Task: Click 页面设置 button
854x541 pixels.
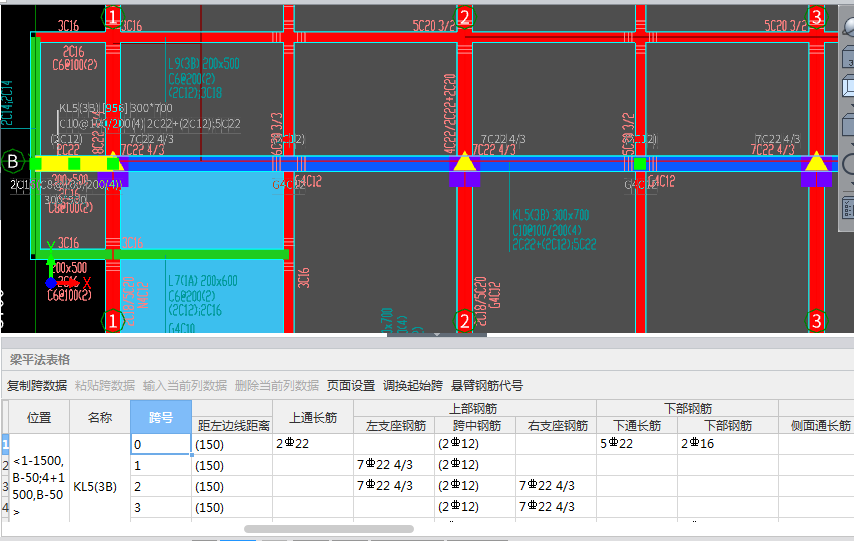Action: 351,386
